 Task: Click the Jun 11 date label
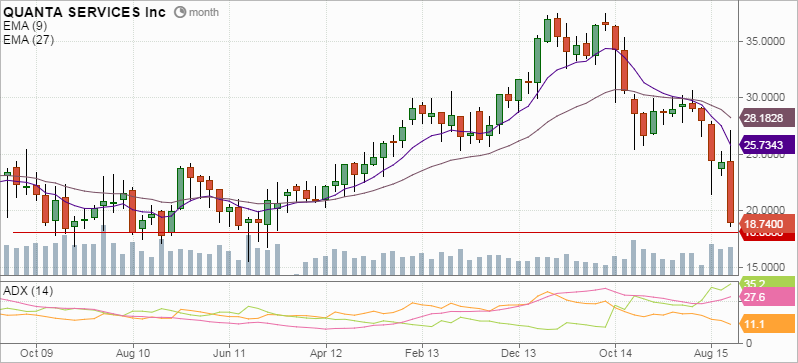[229, 352]
